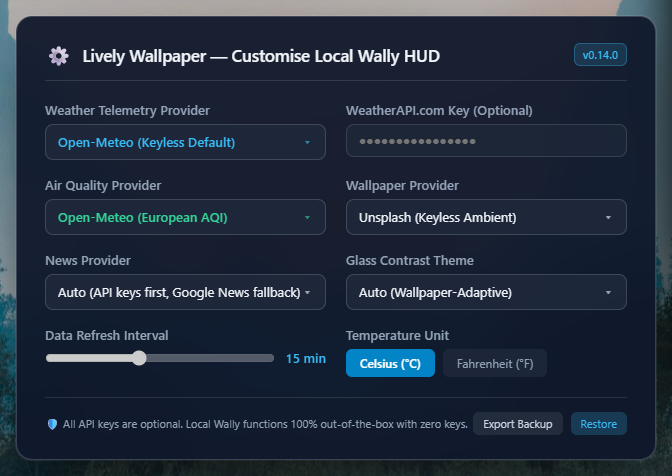Click the Lively Wallpaper dialog title text
672x476 pixels.
click(x=261, y=56)
